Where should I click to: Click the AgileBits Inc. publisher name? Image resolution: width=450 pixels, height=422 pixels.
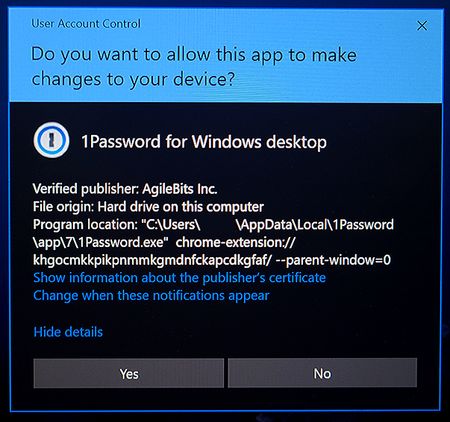[x=180, y=189]
